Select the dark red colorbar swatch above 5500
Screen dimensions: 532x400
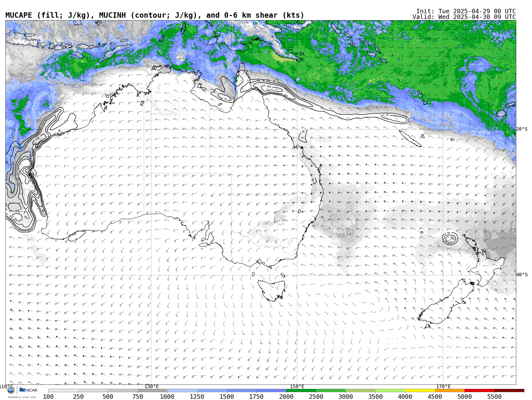click(x=509, y=391)
